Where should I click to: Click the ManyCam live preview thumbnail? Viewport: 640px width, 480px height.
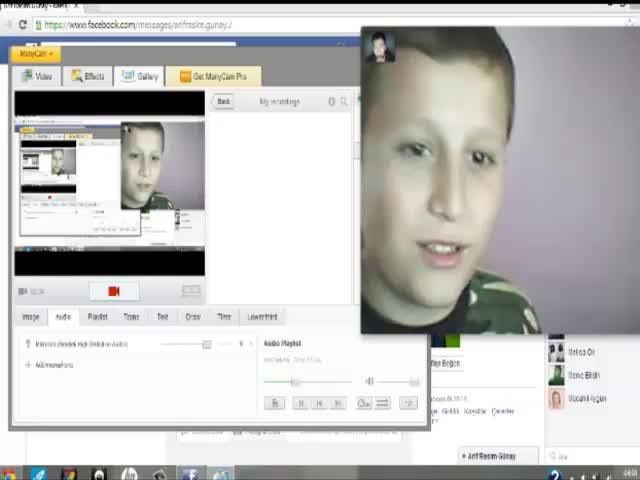pos(110,183)
